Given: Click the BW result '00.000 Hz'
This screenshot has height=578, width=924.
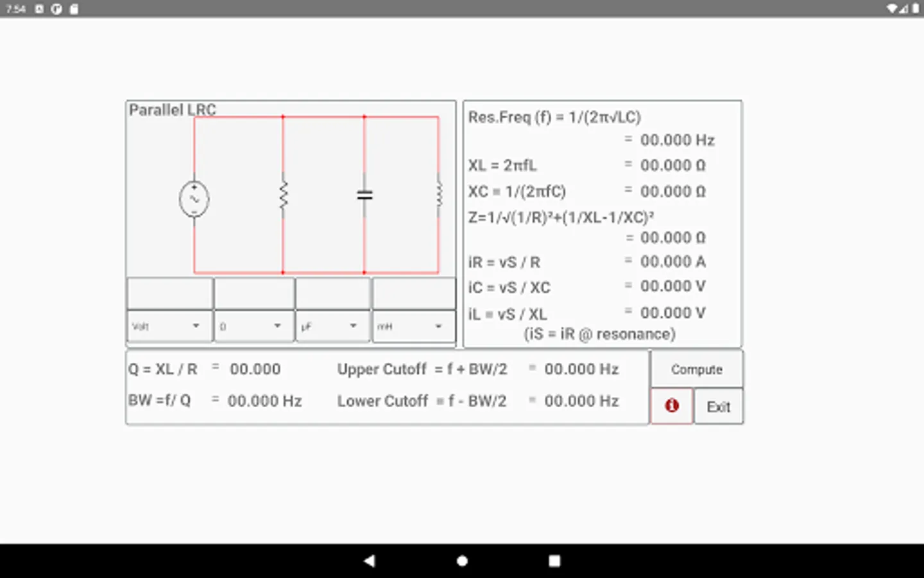Looking at the screenshot, I should [x=265, y=401].
